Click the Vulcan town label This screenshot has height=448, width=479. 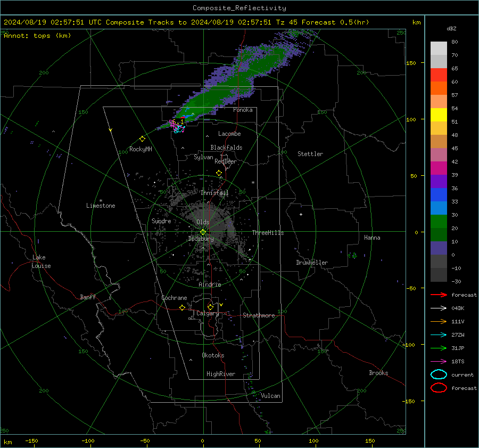click(270, 396)
